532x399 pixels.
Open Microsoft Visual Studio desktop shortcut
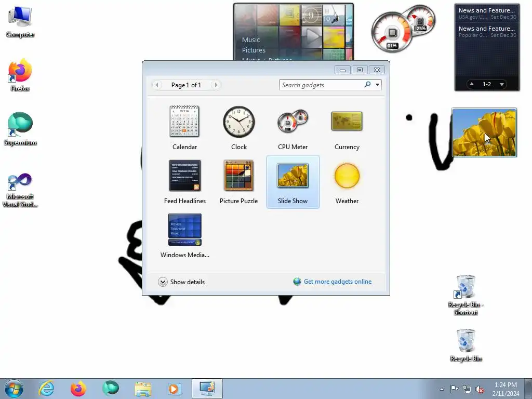(20, 190)
